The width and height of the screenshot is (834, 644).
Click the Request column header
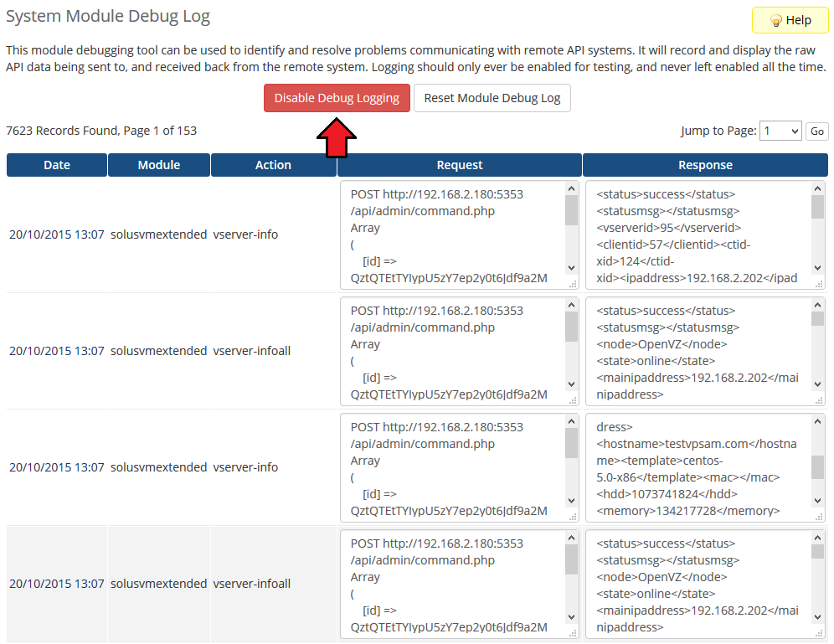point(460,165)
